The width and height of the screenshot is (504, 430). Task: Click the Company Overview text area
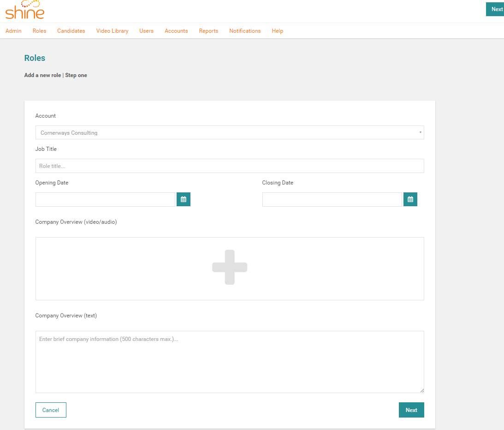click(x=230, y=362)
